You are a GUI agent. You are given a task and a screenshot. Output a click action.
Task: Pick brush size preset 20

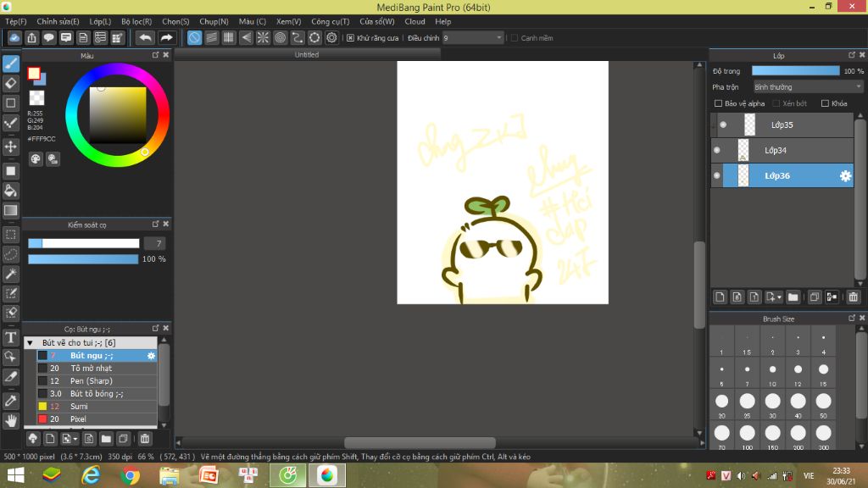pyautogui.click(x=722, y=404)
